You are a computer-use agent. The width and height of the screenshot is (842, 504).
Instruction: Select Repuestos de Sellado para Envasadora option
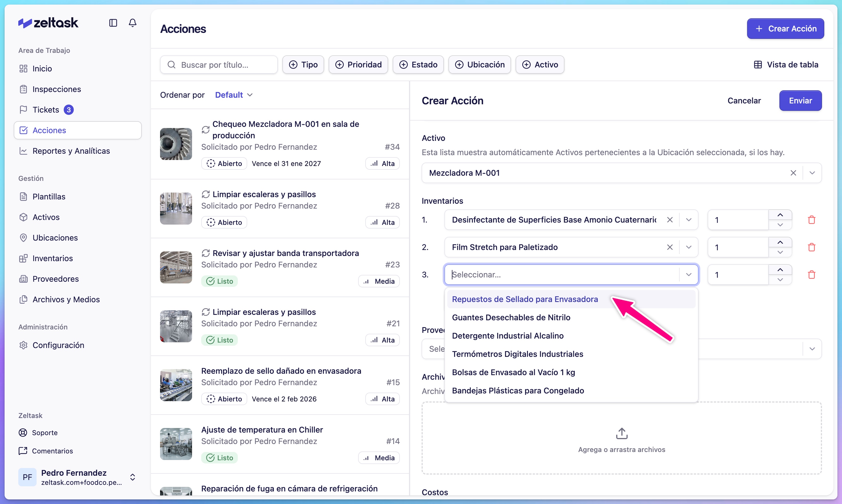(x=571, y=299)
